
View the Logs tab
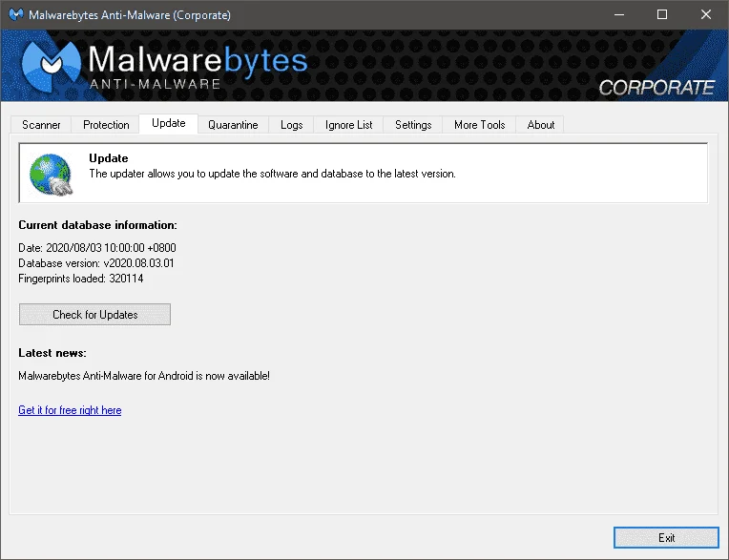(292, 125)
